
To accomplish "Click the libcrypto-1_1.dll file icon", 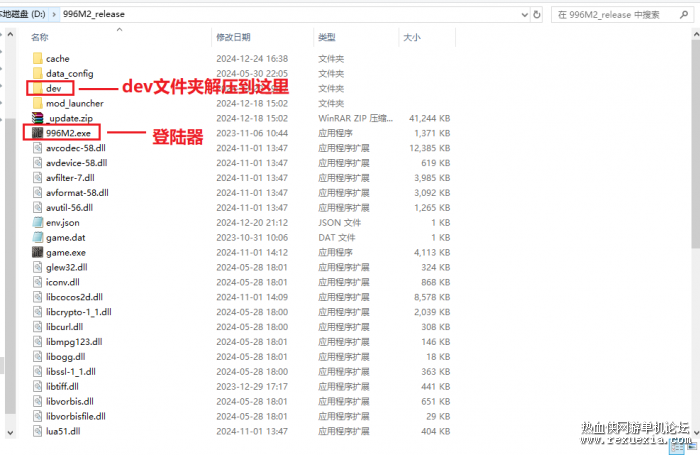I will 38,312.
